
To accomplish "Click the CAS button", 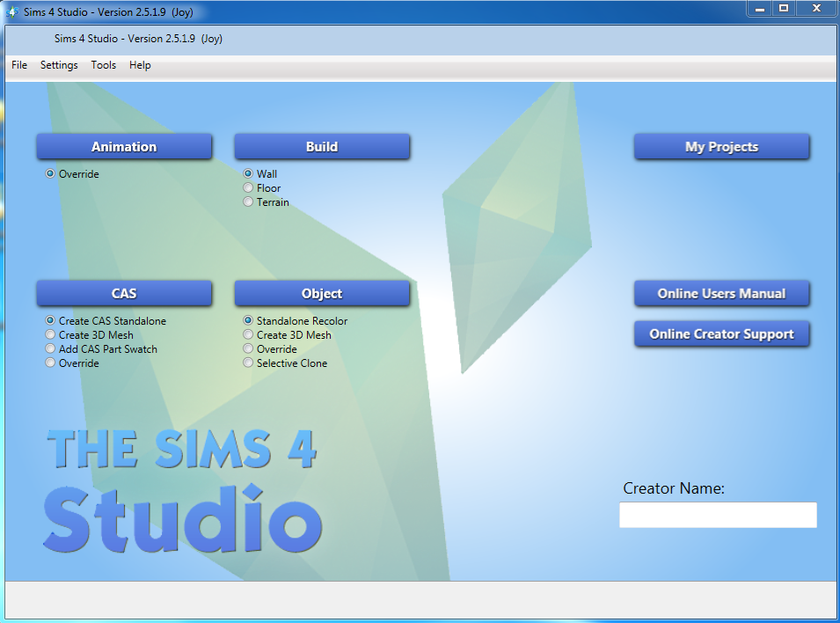I will click(x=124, y=293).
